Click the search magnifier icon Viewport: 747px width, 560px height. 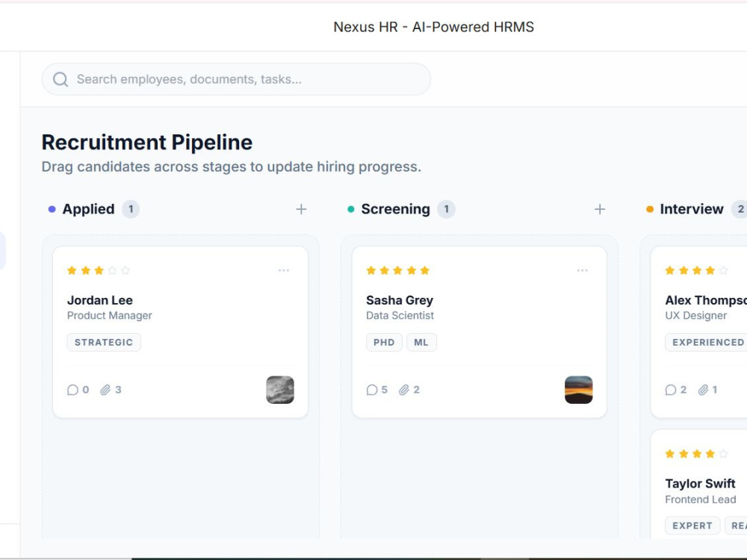point(61,79)
